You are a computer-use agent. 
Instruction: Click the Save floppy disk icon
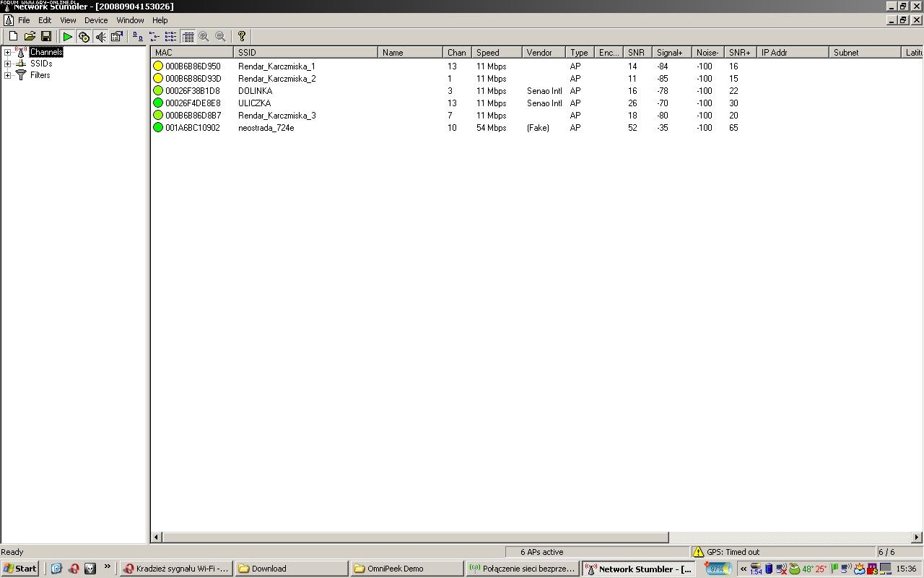click(x=46, y=36)
